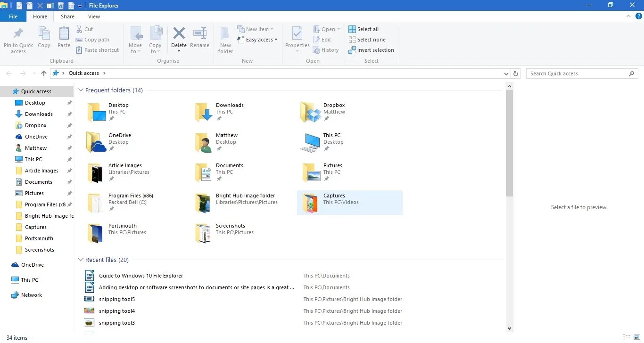This screenshot has width=644, height=343.
Task: Open the File menu tab
Action: (x=13, y=16)
